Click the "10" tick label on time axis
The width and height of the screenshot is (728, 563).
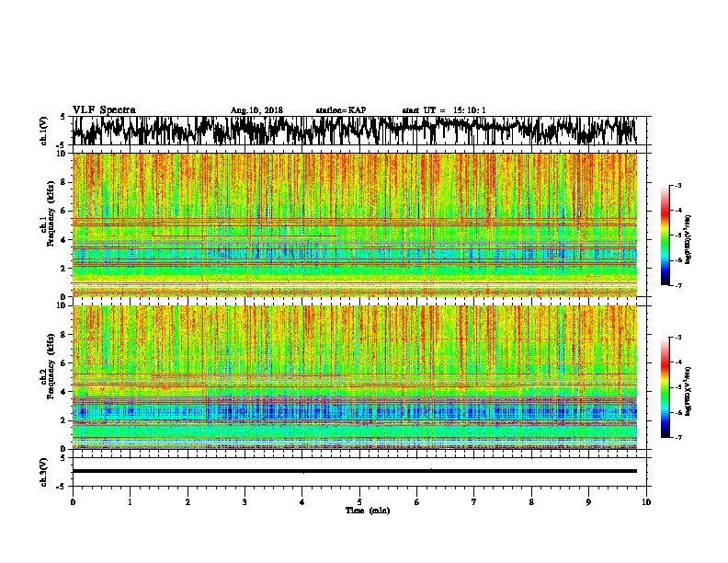point(646,502)
